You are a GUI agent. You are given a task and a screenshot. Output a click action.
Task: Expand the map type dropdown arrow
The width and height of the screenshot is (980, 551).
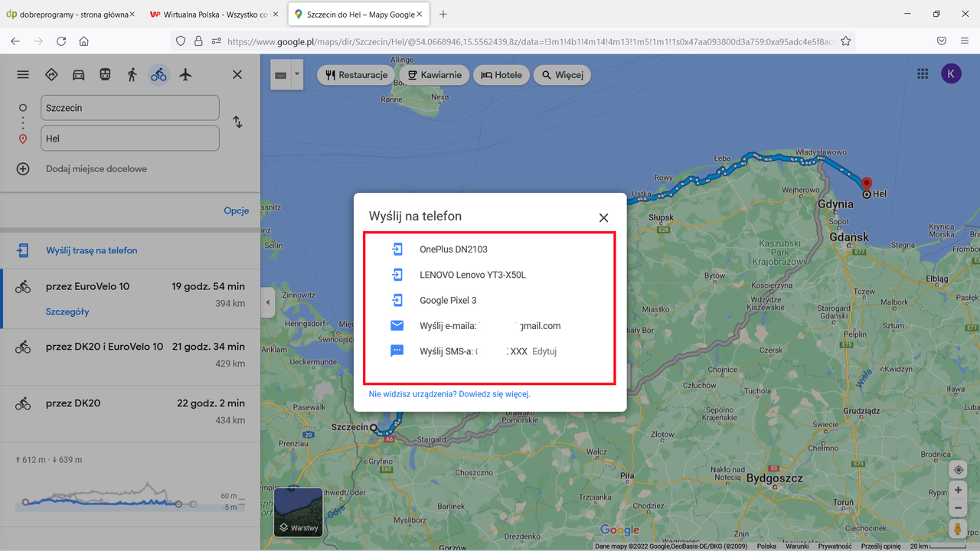(x=296, y=74)
